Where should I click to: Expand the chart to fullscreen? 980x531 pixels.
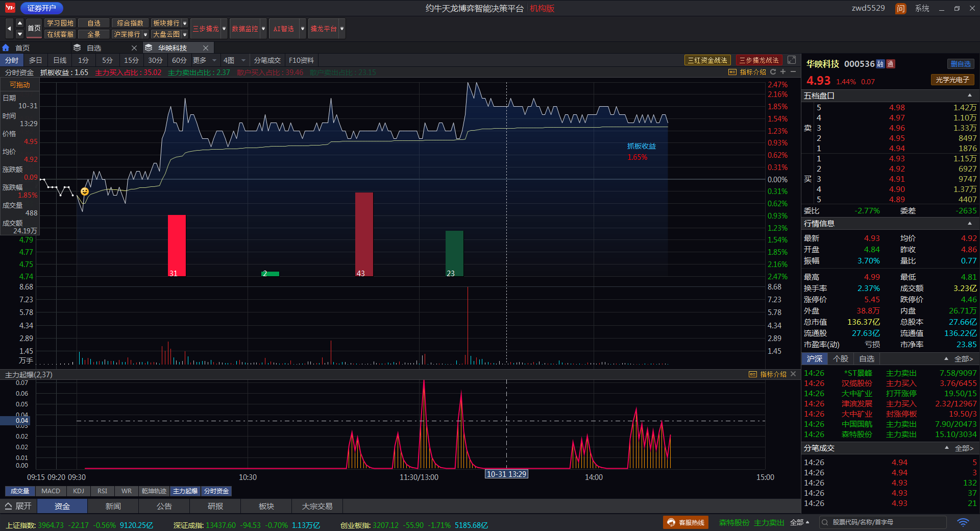[x=792, y=60]
